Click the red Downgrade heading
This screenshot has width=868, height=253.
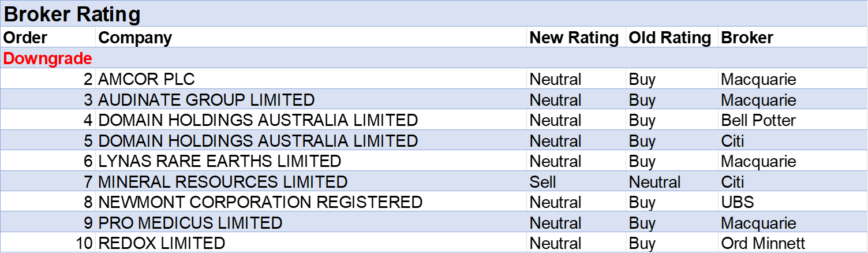pyautogui.click(x=48, y=58)
